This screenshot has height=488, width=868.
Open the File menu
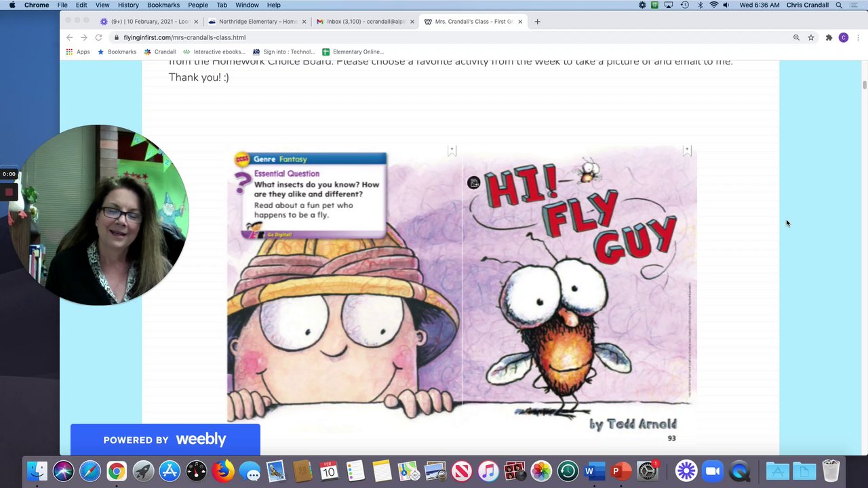point(62,5)
